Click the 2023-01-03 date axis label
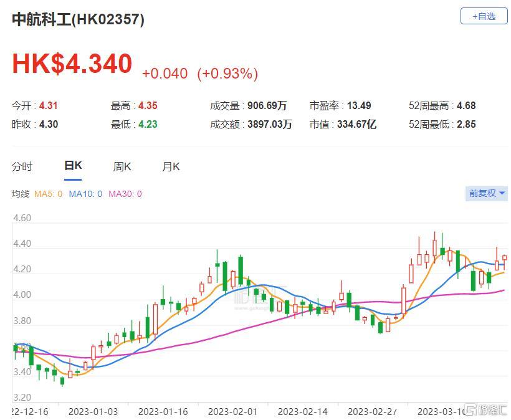 (93, 412)
